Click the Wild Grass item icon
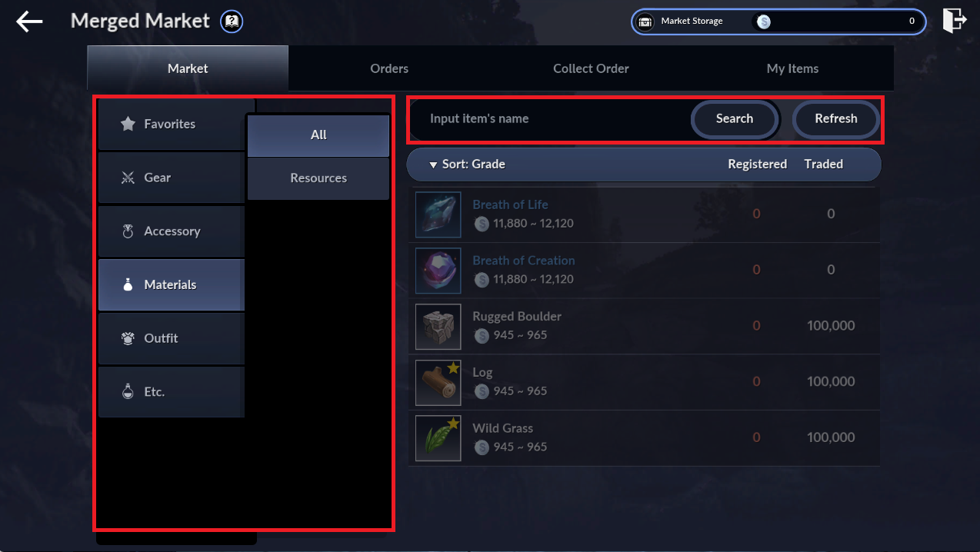 pos(438,438)
